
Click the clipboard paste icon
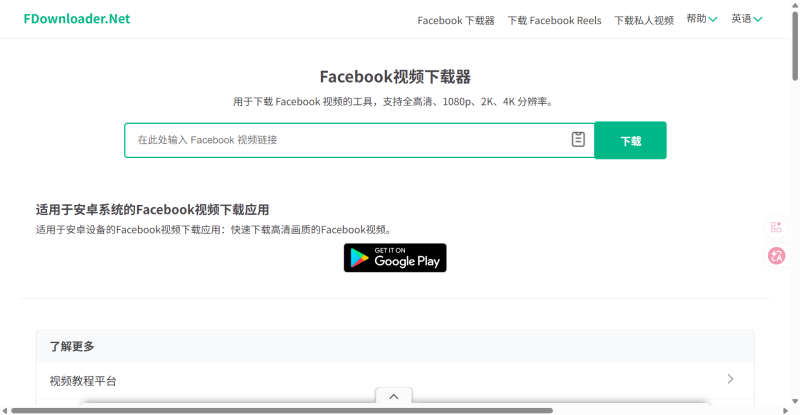coord(578,139)
